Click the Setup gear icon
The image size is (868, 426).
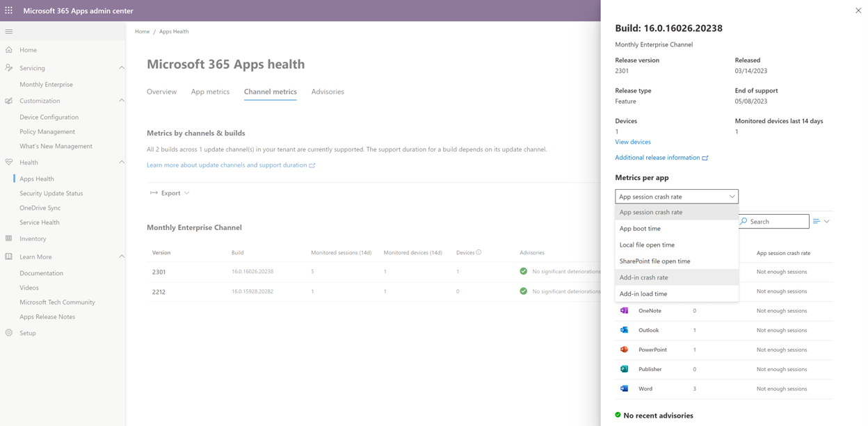tap(9, 333)
